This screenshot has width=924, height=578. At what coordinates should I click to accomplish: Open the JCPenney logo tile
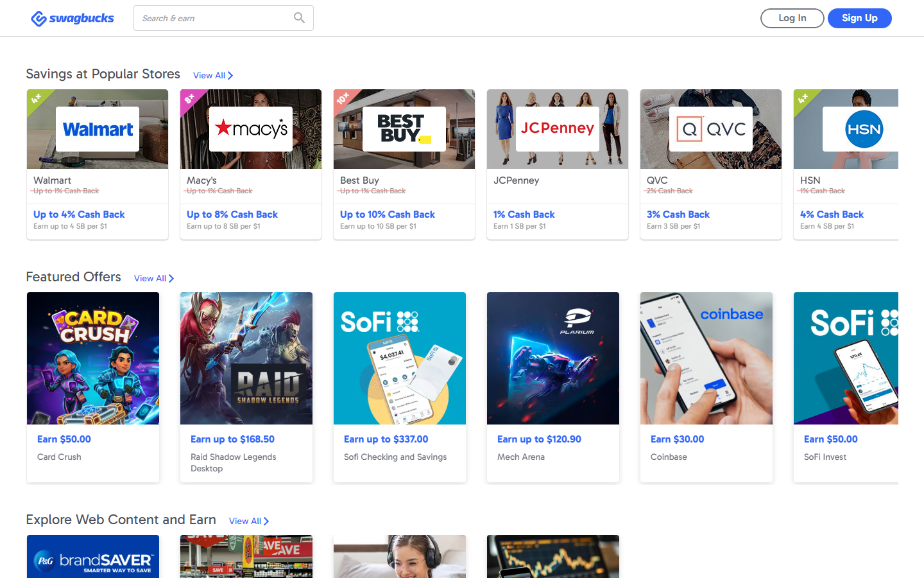point(558,129)
